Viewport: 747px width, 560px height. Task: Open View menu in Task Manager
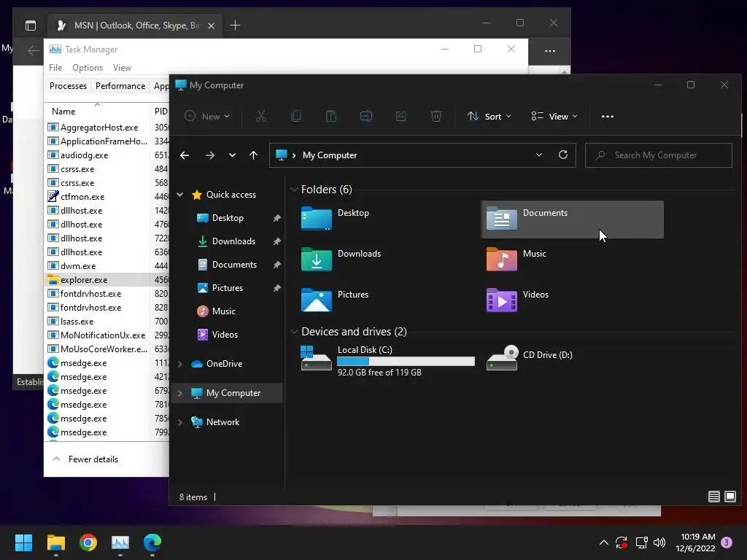tap(122, 68)
